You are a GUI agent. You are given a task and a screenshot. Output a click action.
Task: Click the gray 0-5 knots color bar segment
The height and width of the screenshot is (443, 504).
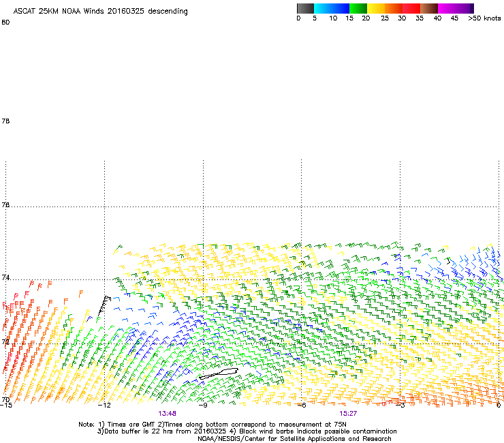pos(305,8)
